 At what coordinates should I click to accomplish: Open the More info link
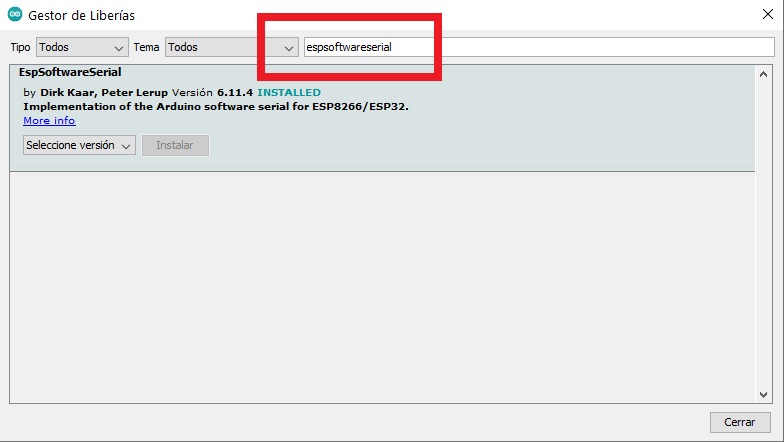pyautogui.click(x=49, y=121)
